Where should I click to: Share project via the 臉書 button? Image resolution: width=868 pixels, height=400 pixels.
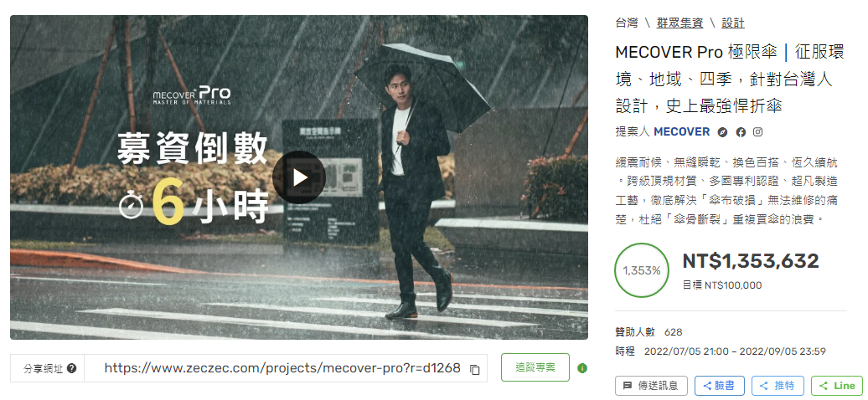(x=719, y=386)
